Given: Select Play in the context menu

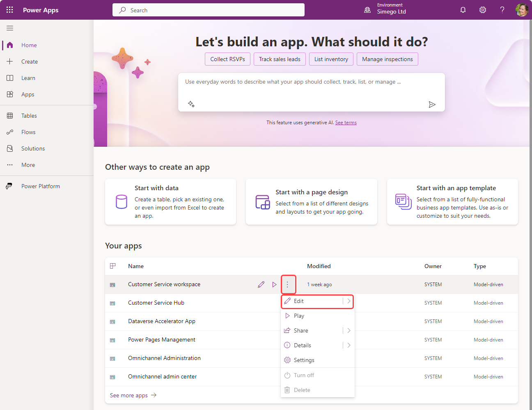Looking at the screenshot, I should (317, 316).
